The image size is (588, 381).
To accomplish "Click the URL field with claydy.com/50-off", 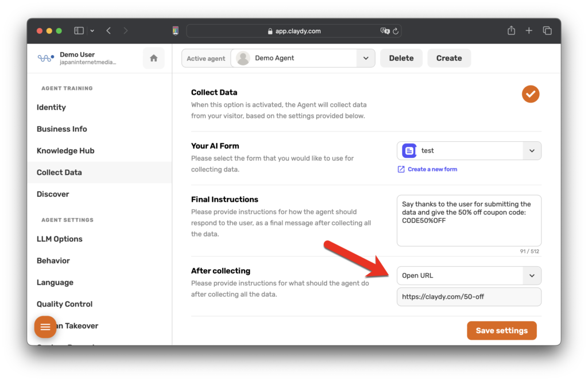I will (469, 297).
